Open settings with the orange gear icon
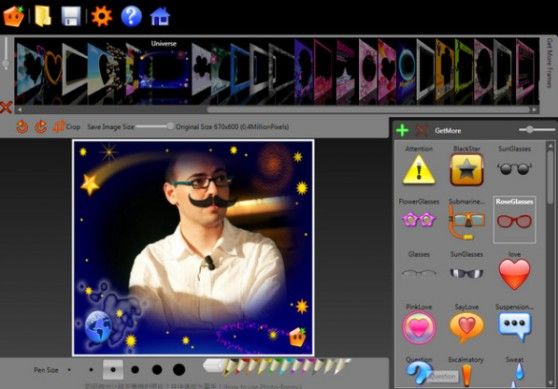The image size is (558, 389). tap(101, 16)
